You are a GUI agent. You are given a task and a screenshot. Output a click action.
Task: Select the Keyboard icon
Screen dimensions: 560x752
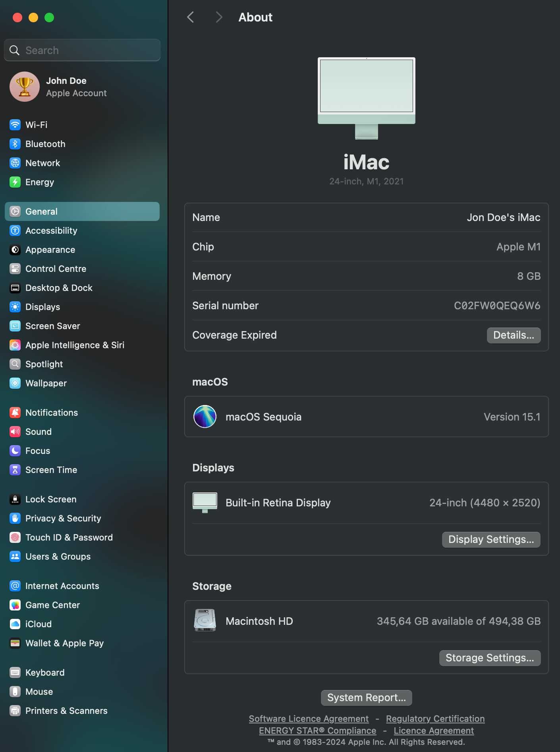click(15, 673)
